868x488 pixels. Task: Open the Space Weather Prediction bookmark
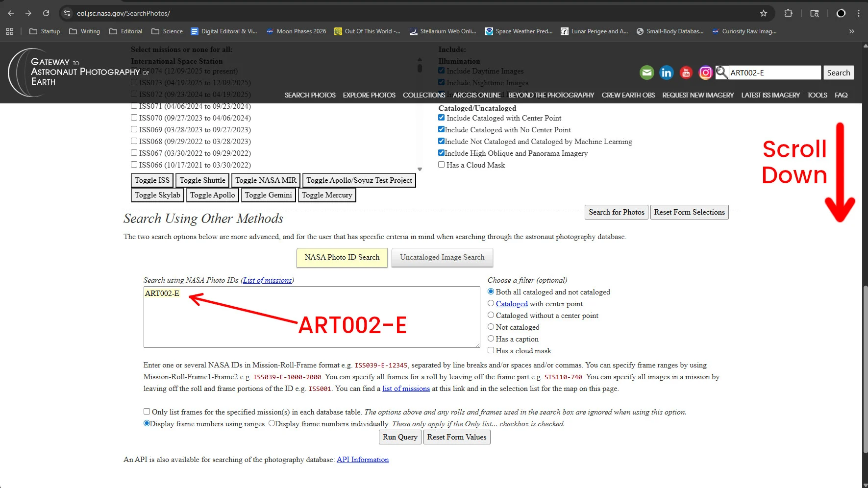519,31
